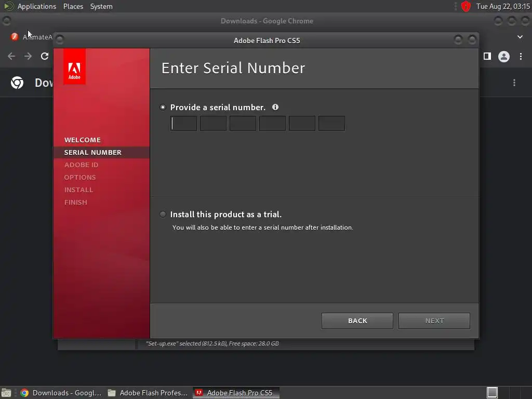
Task: Click the Applications menu arrow icon in the top panel
Action: 9,6
